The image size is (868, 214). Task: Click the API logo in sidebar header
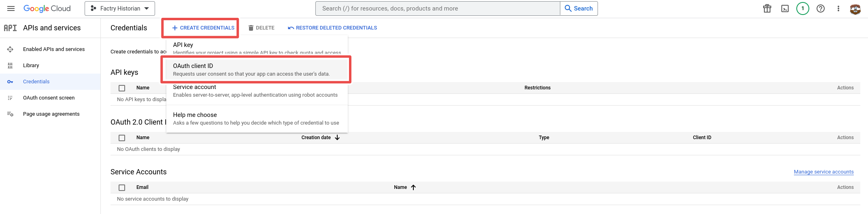(10, 28)
